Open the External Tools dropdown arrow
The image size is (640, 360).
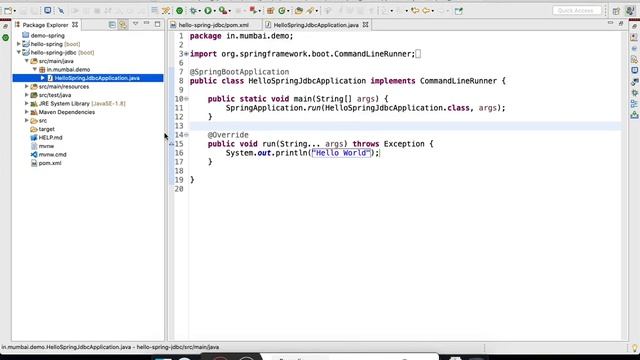pyautogui.click(x=229, y=11)
